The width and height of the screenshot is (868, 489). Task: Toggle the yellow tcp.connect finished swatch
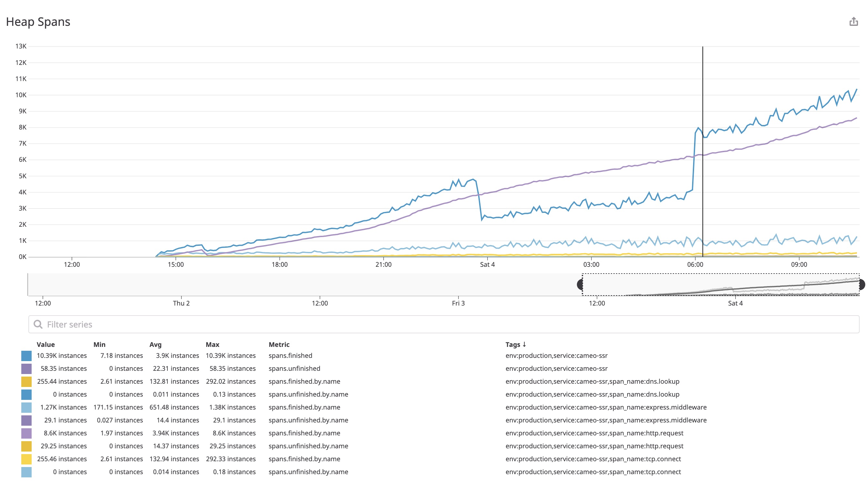(x=26, y=459)
